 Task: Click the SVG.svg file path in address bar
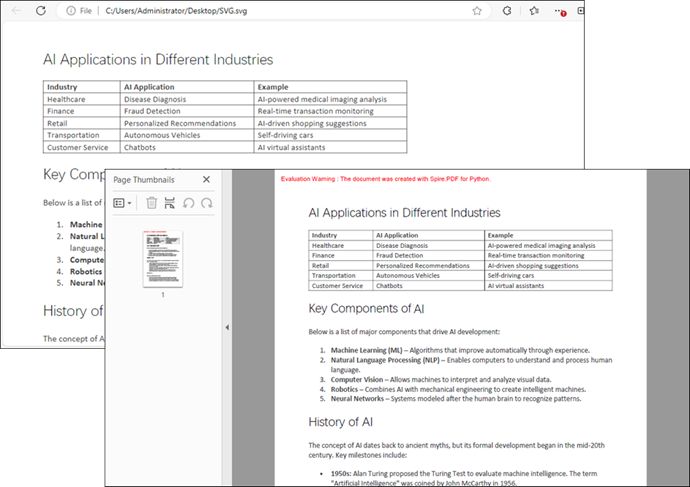[176, 11]
